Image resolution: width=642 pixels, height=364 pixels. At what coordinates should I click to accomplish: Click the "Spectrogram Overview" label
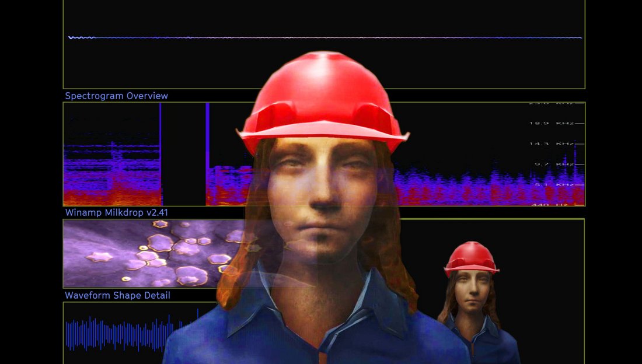pyautogui.click(x=116, y=96)
